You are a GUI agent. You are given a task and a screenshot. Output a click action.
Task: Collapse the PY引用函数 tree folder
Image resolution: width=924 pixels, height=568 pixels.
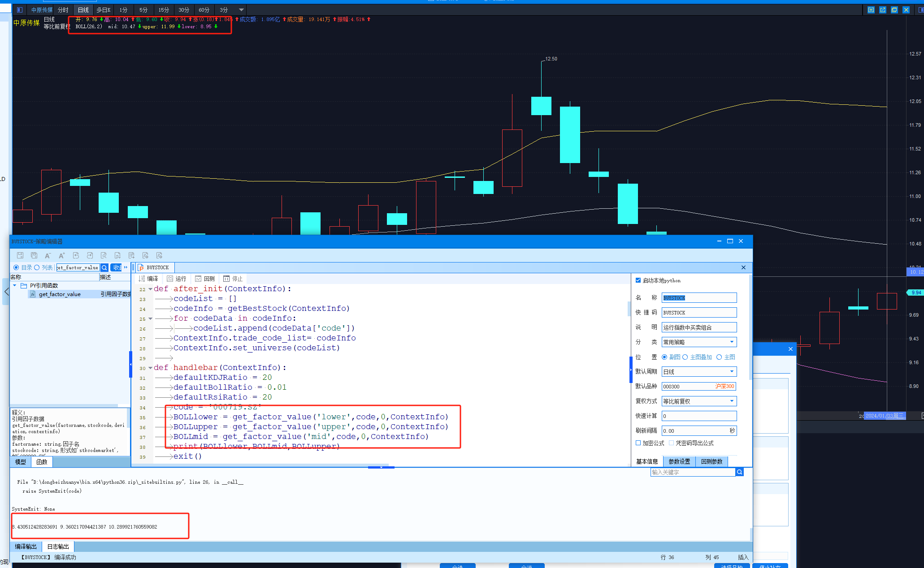pos(15,285)
